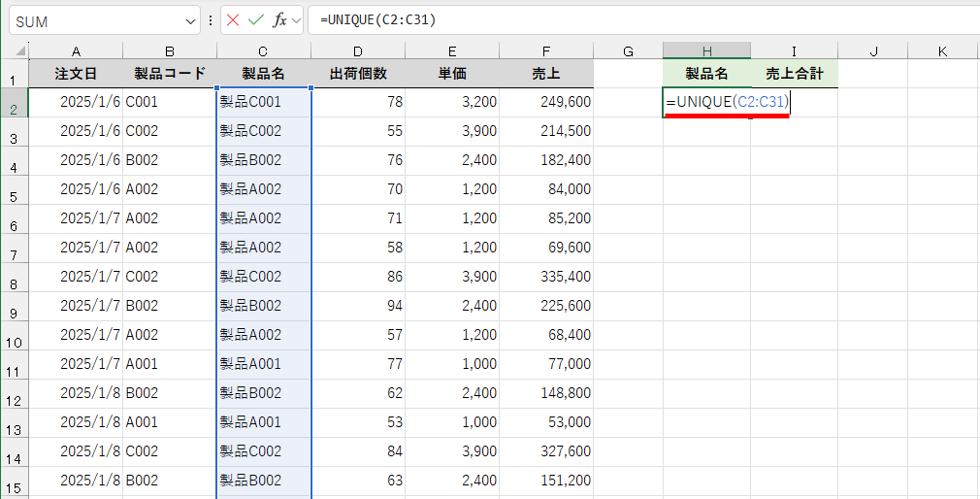Select column A header

pos(76,51)
